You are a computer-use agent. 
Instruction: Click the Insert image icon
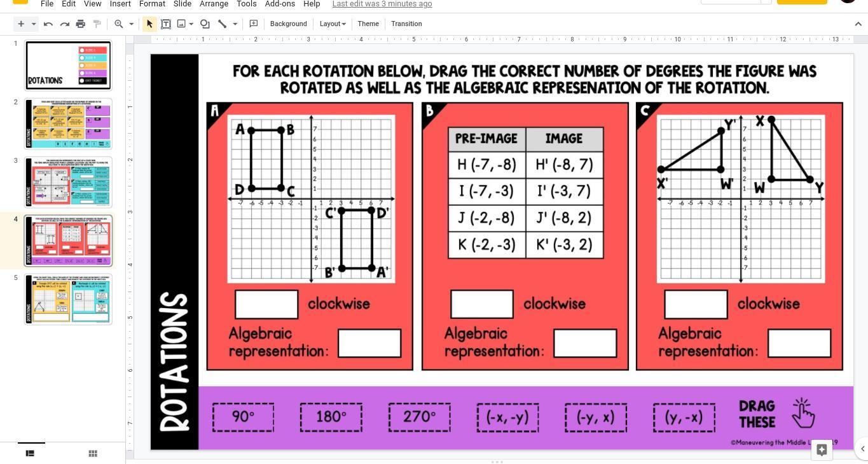182,24
